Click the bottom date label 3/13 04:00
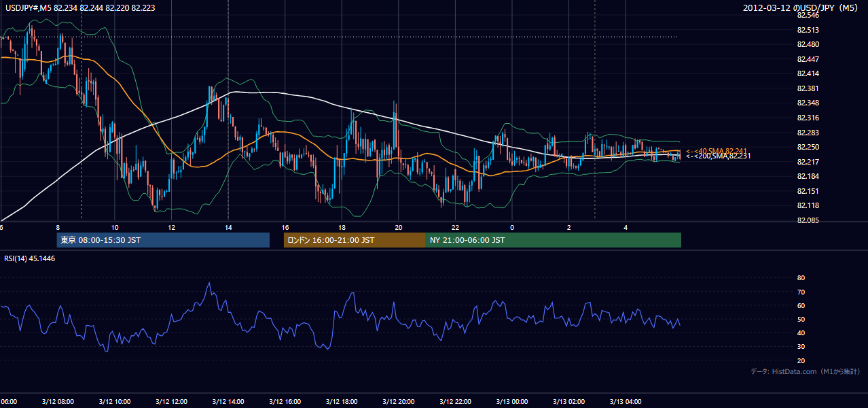868x408 pixels. pyautogui.click(x=626, y=401)
